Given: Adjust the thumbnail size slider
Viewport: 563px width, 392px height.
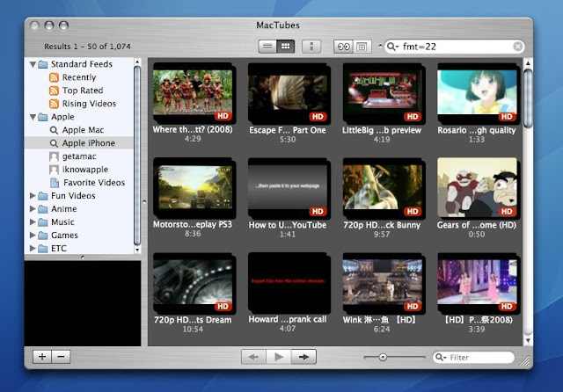Looking at the screenshot, I should point(383,357).
